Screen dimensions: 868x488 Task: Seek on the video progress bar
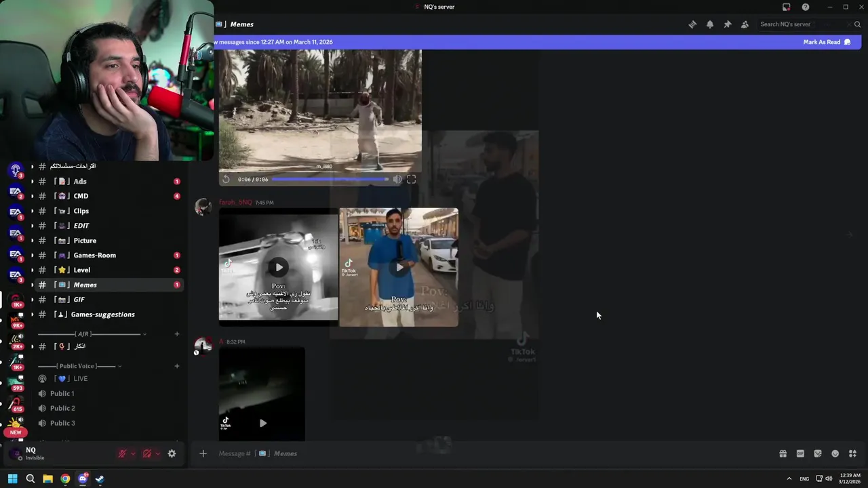coord(330,179)
